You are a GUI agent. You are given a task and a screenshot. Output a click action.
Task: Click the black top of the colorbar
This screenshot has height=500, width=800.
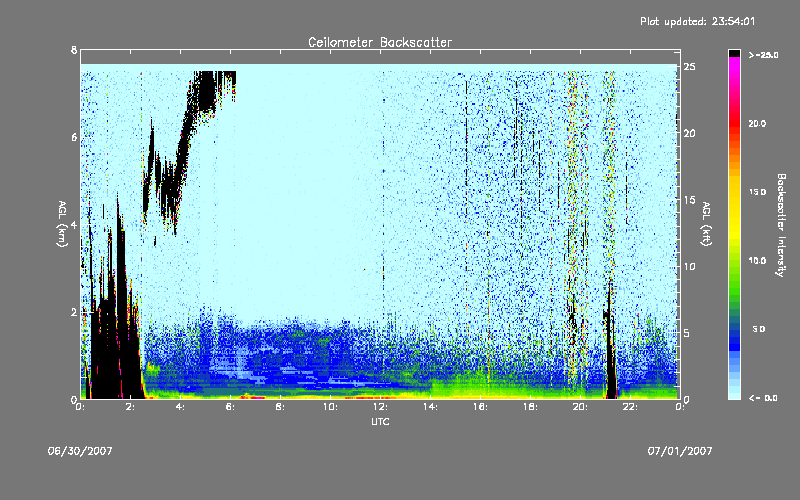pyautogui.click(x=734, y=53)
